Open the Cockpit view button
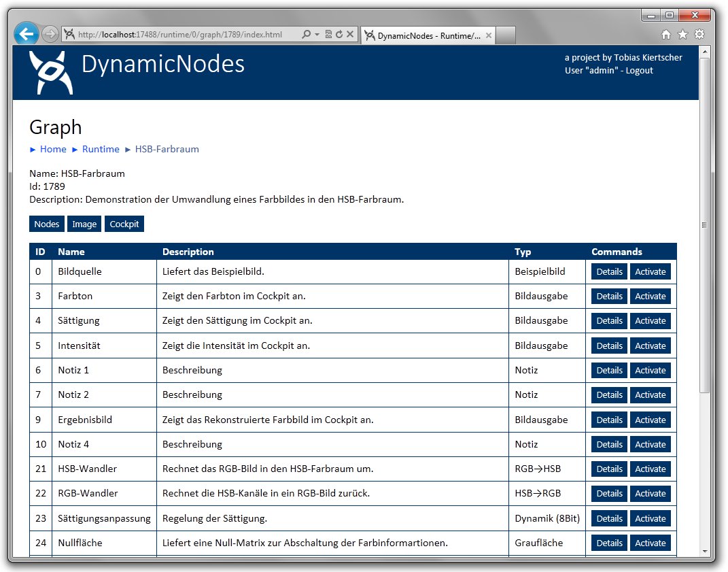The width and height of the screenshot is (728, 572). [x=124, y=224]
